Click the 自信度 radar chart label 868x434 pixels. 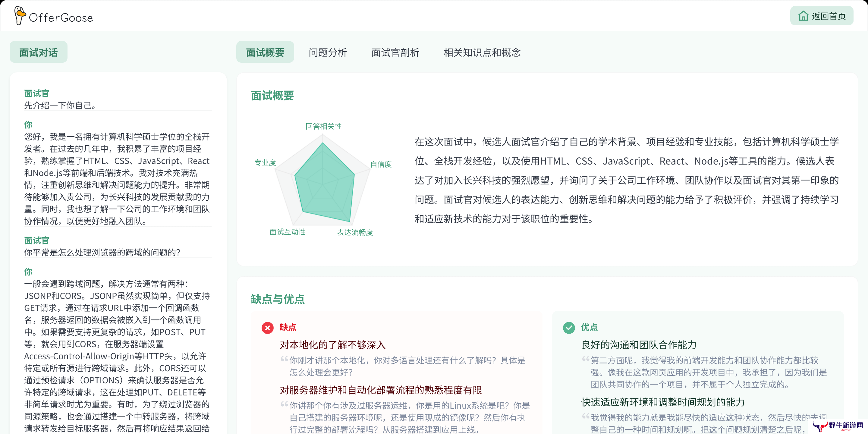(x=381, y=164)
